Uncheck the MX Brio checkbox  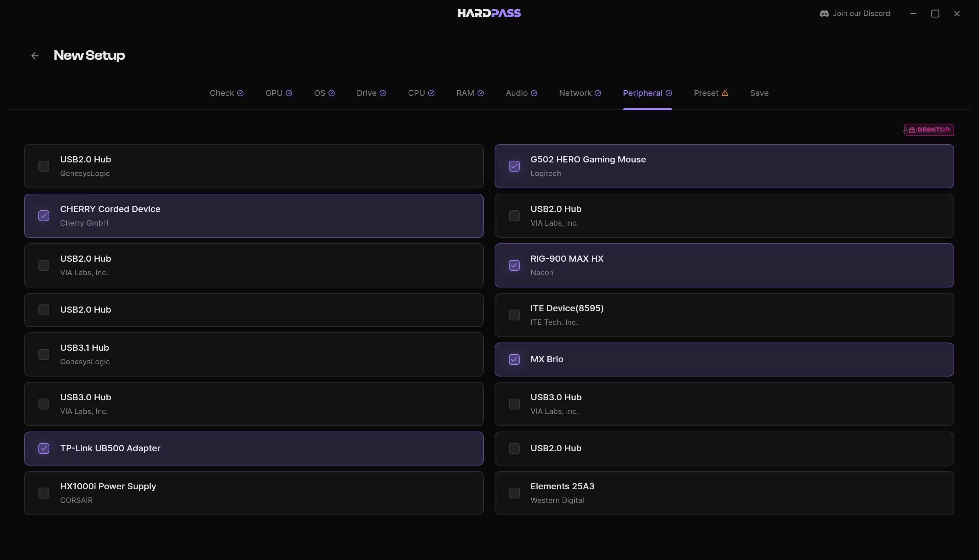pos(514,359)
